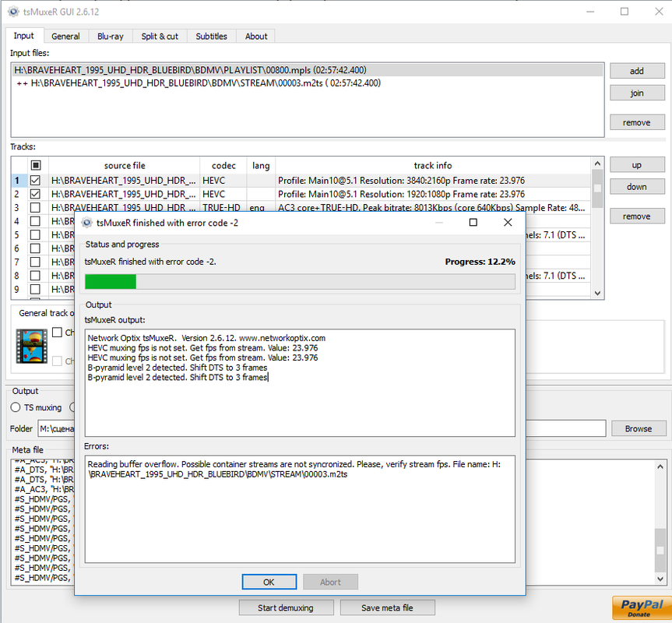Enable the track 8 checkbox

pos(35,276)
